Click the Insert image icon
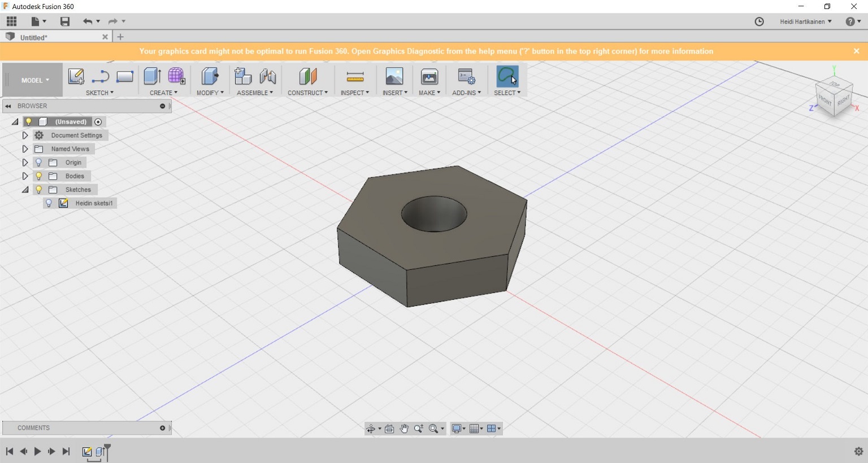 click(x=394, y=76)
